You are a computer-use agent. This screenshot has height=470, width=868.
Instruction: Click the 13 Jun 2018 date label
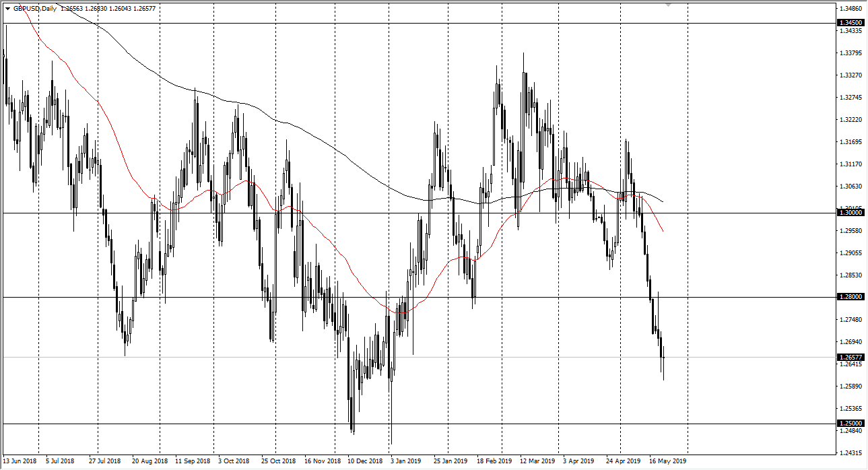(x=21, y=462)
